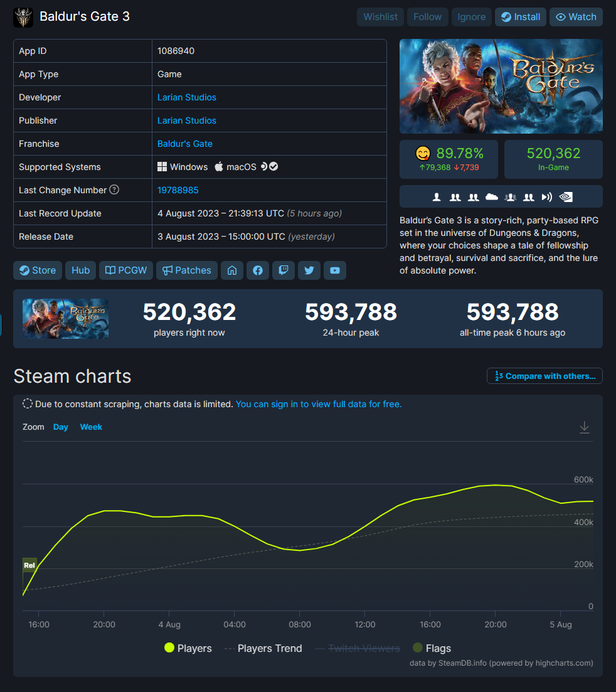The image size is (616, 692).
Task: Click the Last Record Update timestamp value
Action: [x=250, y=213]
